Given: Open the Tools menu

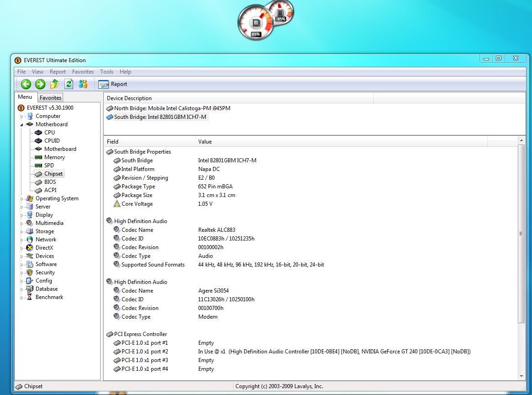Looking at the screenshot, I should (x=106, y=72).
